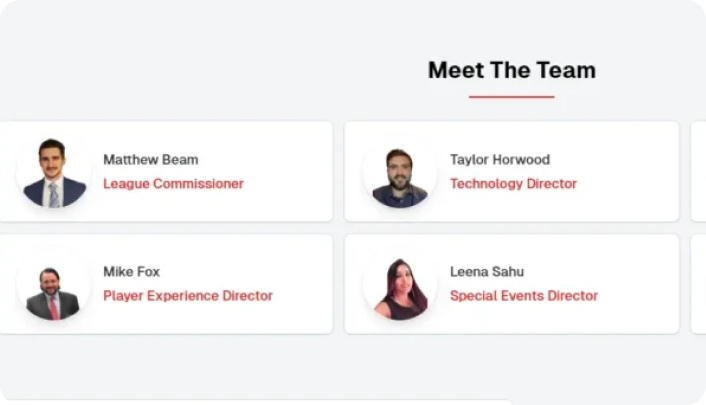
Task: Click the Mike Fox name label
Action: click(x=131, y=271)
